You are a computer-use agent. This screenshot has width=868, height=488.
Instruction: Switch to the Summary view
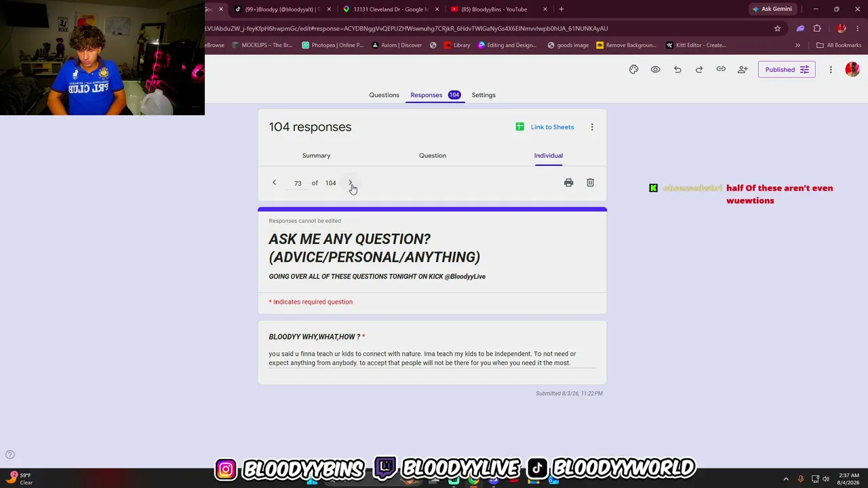point(316,155)
